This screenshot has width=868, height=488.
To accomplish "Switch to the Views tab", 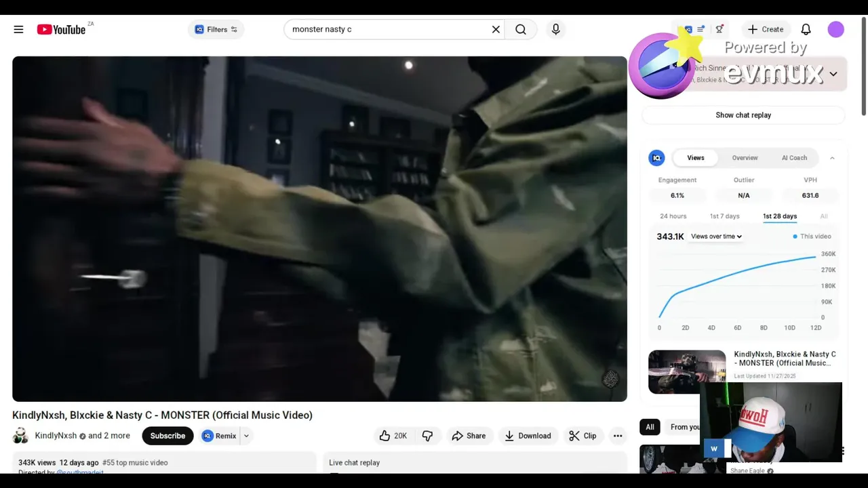I will [696, 158].
